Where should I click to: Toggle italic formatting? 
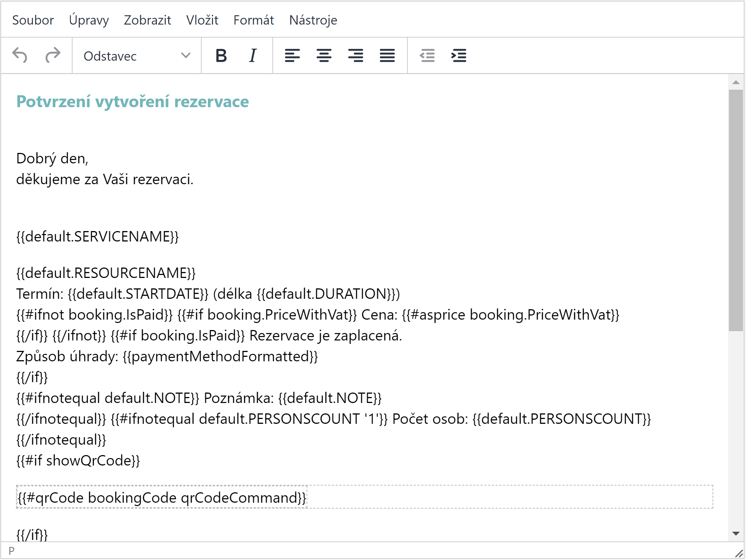[253, 56]
